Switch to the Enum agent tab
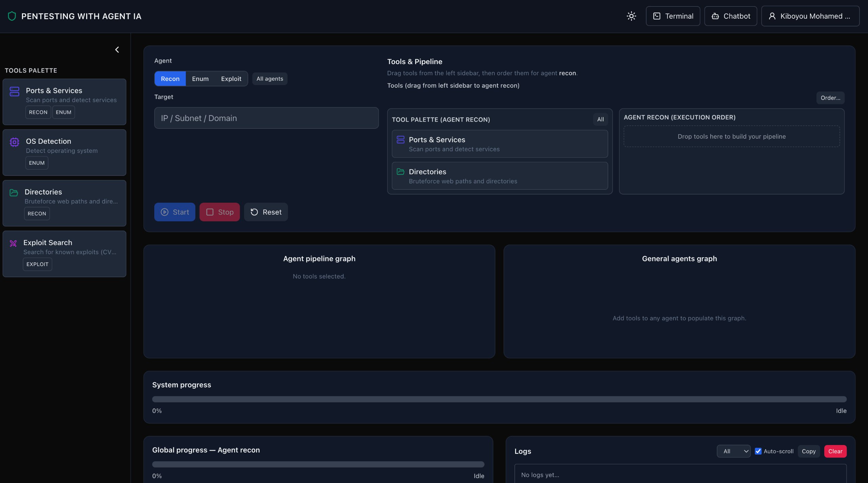Image resolution: width=868 pixels, height=483 pixels. (200, 79)
